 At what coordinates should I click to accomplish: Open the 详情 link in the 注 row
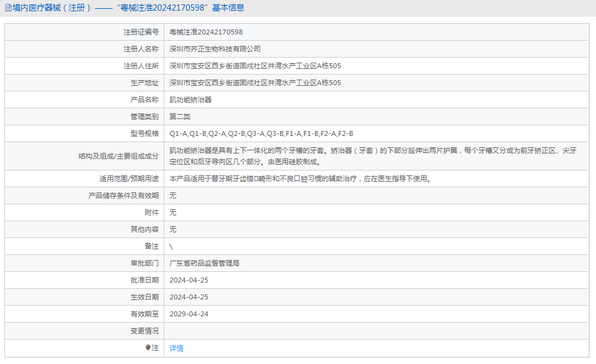pyautogui.click(x=176, y=348)
